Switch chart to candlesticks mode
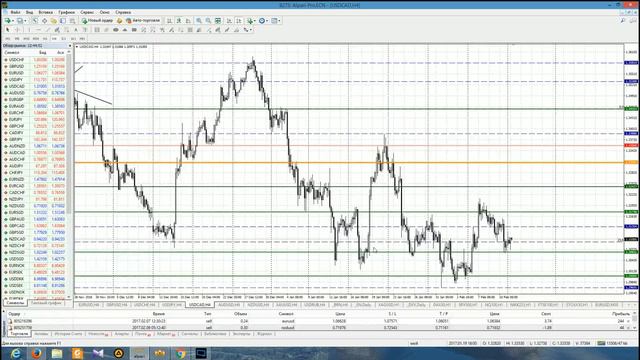This screenshot has height=360, width=640. [x=179, y=20]
